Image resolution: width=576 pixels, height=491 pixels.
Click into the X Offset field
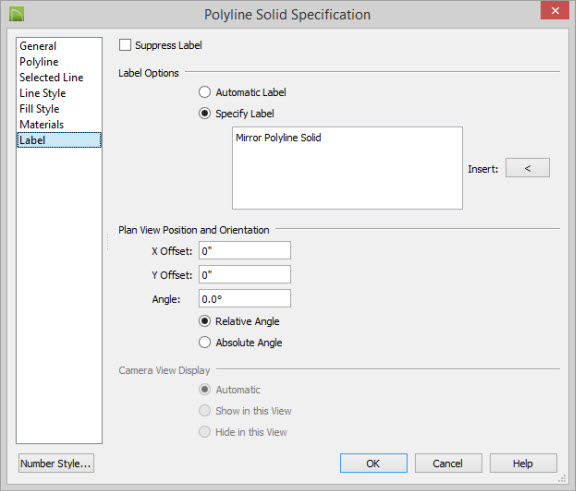click(x=245, y=250)
